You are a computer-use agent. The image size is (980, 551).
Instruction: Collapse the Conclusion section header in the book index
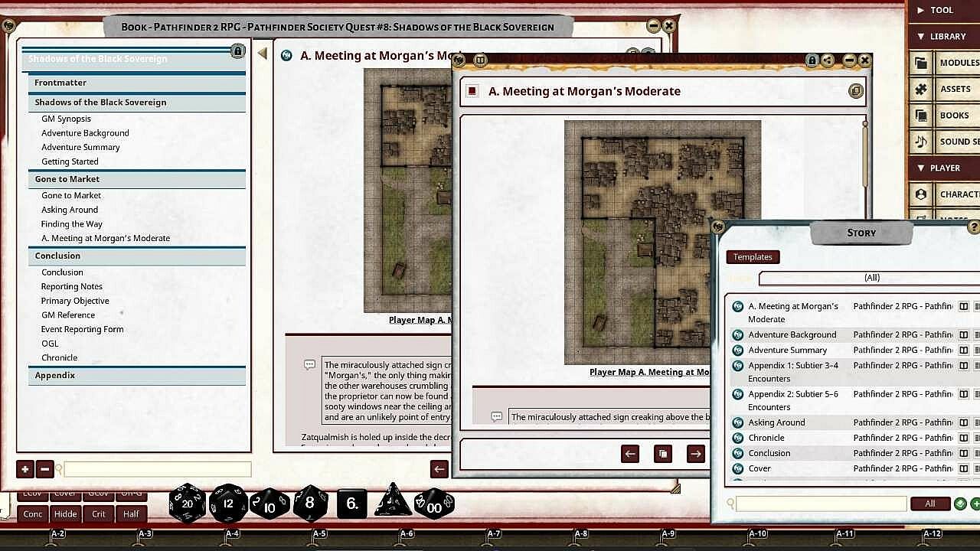coord(137,256)
